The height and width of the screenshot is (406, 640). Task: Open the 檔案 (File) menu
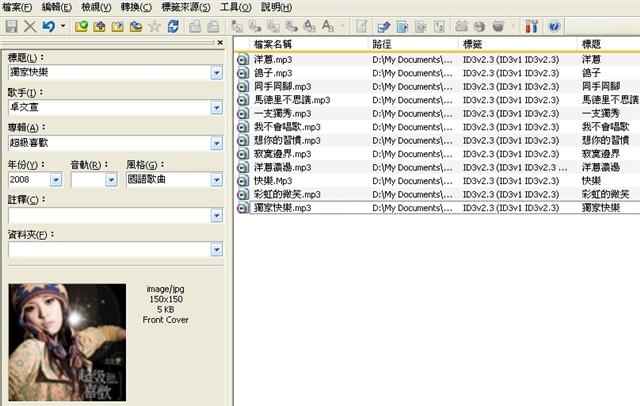18,7
